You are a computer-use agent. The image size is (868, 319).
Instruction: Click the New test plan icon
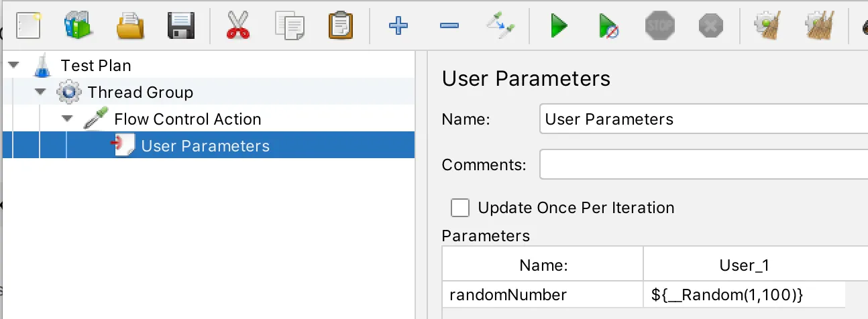(28, 26)
